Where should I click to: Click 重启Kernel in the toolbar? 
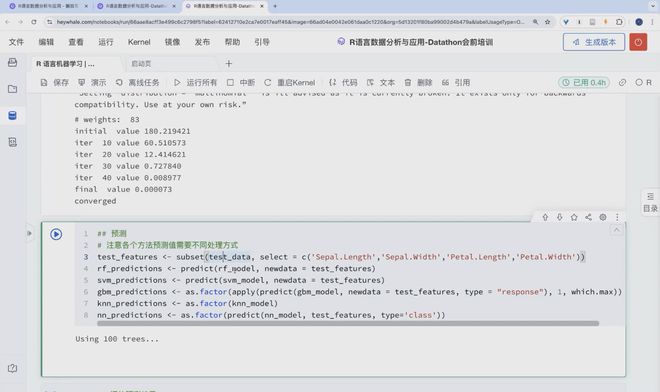(290, 83)
